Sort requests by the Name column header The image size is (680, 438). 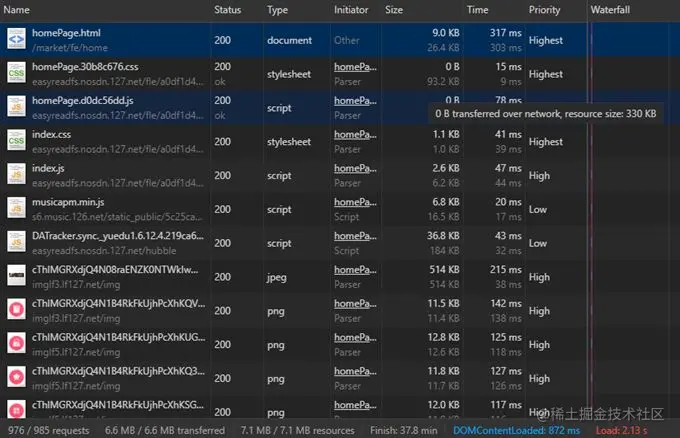(16, 10)
